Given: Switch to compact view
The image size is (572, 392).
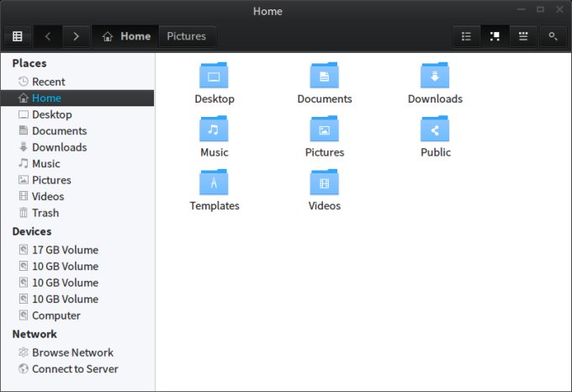Looking at the screenshot, I should [x=523, y=36].
